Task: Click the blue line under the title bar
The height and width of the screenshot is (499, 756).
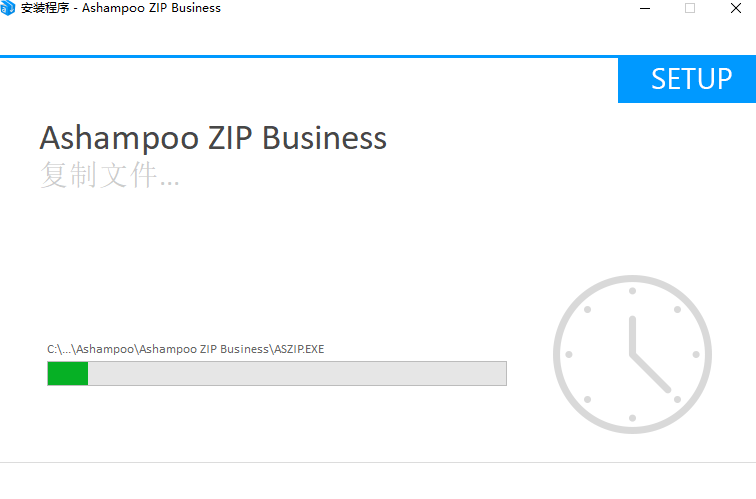Action: coord(300,57)
